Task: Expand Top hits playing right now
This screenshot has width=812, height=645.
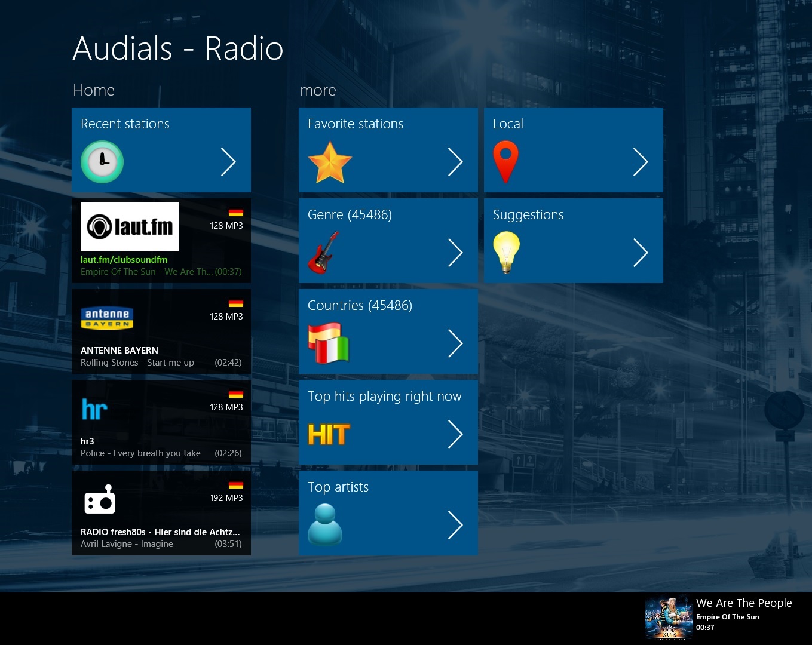Action: point(456,434)
